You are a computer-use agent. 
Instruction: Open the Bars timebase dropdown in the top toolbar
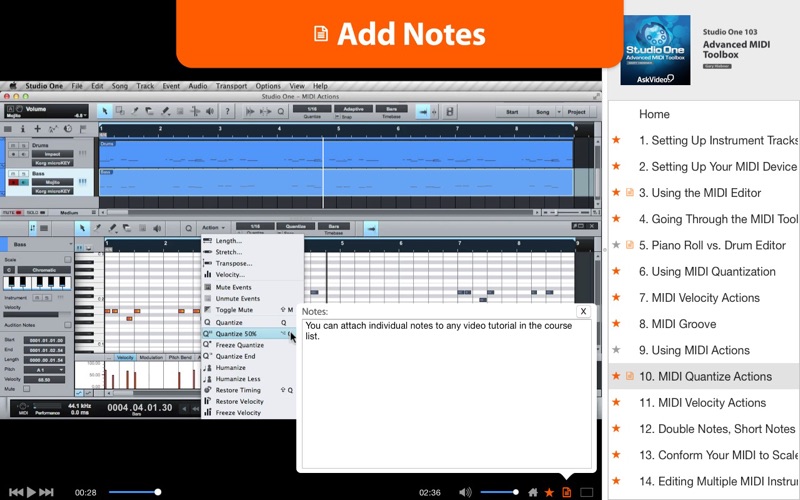coord(392,109)
